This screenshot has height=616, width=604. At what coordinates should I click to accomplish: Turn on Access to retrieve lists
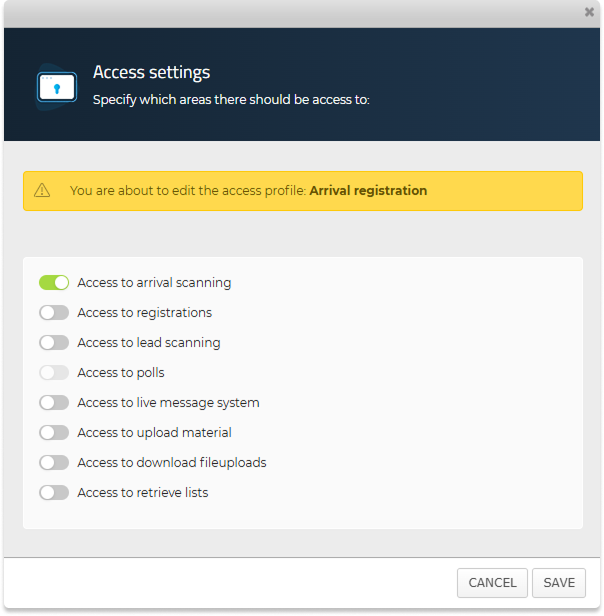point(54,493)
